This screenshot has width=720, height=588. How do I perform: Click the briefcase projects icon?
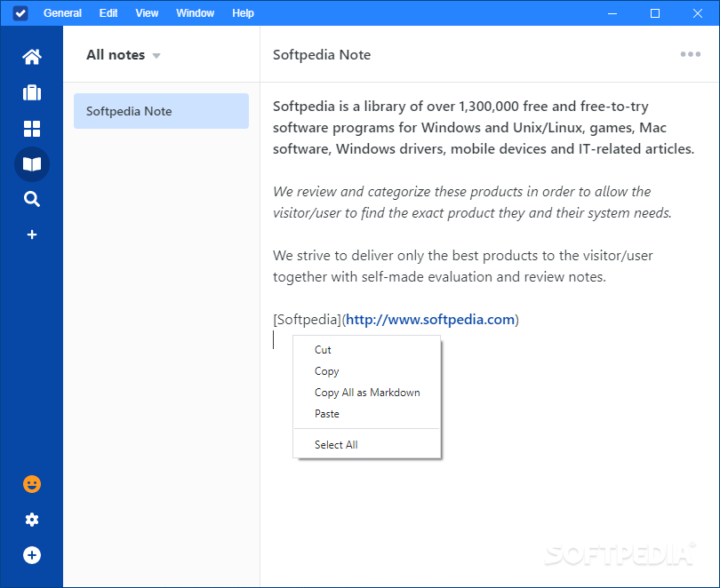tap(32, 92)
